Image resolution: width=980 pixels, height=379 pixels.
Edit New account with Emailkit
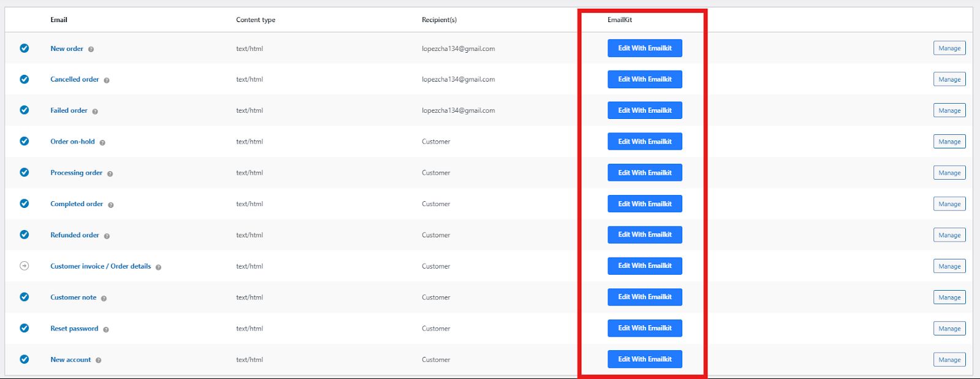click(645, 359)
